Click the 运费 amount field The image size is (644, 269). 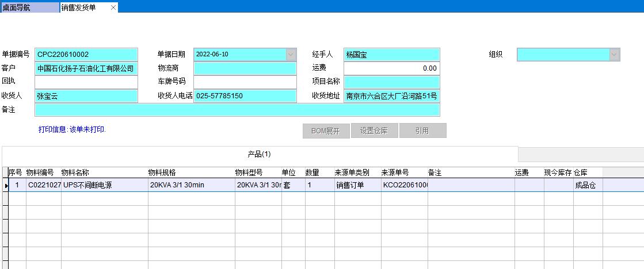coord(391,68)
